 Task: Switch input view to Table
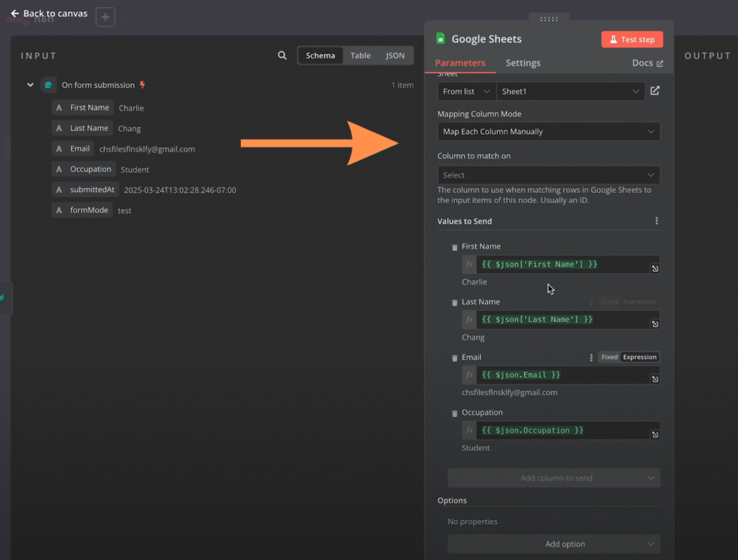(361, 56)
